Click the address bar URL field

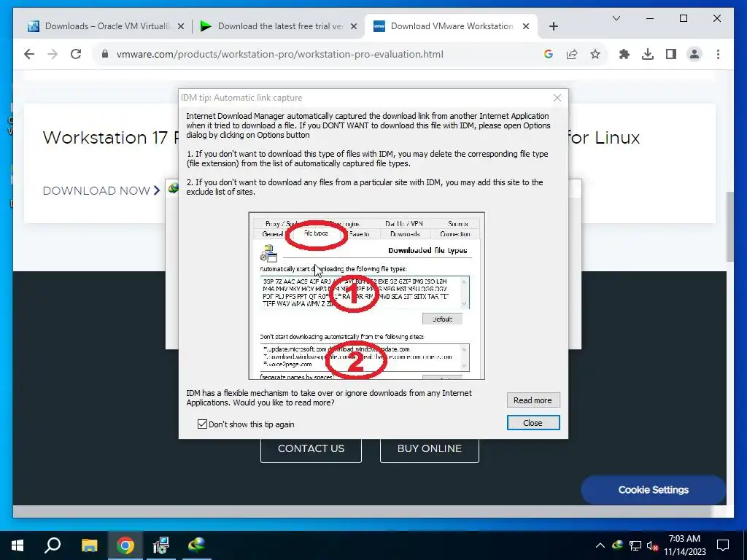[279, 54]
